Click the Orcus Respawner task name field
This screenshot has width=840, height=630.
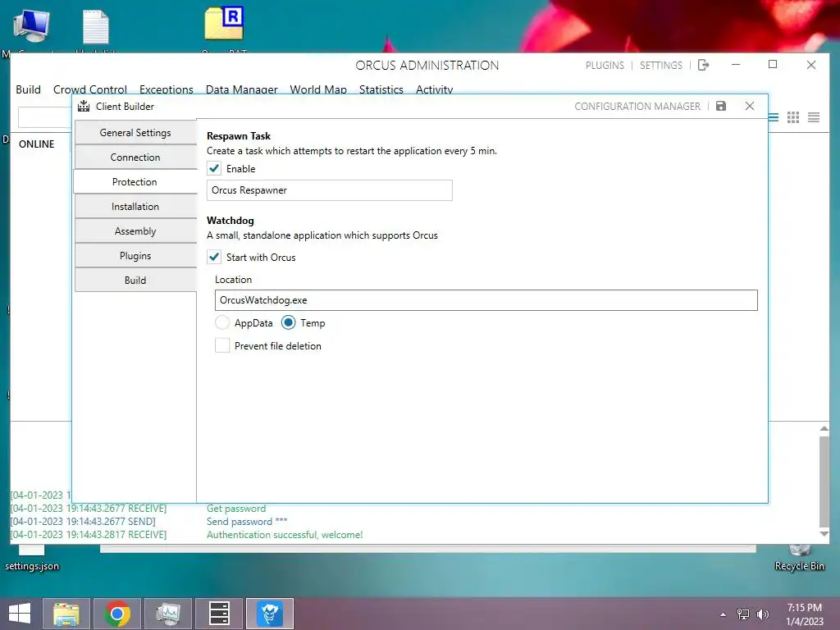(330, 190)
